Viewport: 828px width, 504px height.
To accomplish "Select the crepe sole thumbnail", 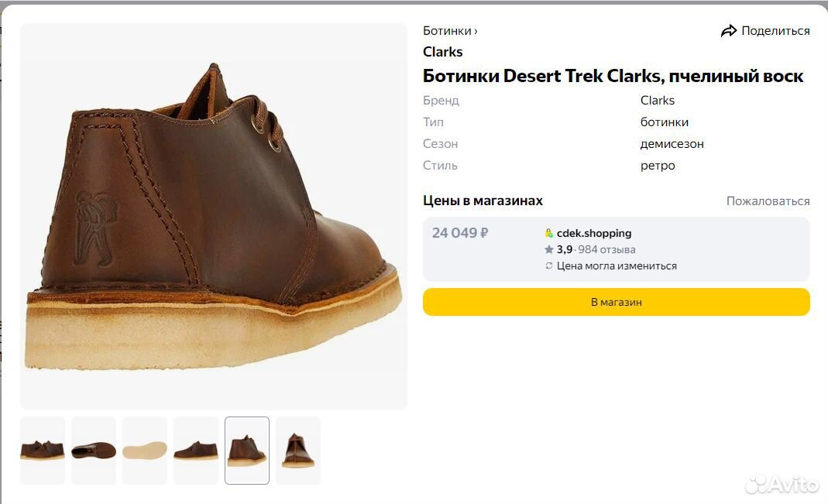I will (x=145, y=451).
